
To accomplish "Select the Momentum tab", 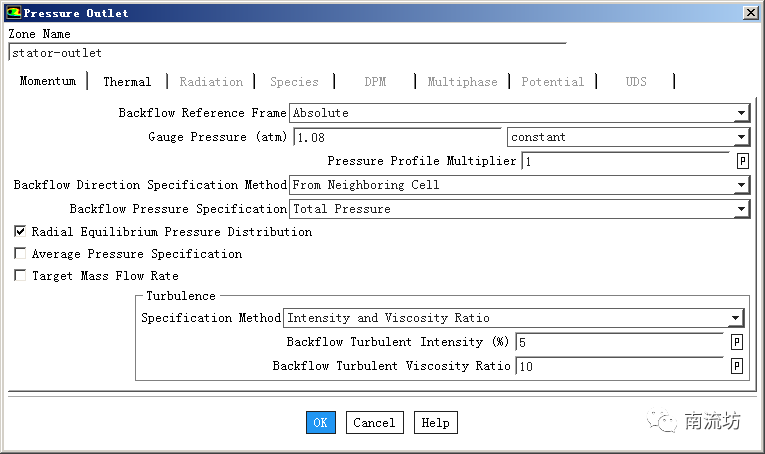I will 47,81.
